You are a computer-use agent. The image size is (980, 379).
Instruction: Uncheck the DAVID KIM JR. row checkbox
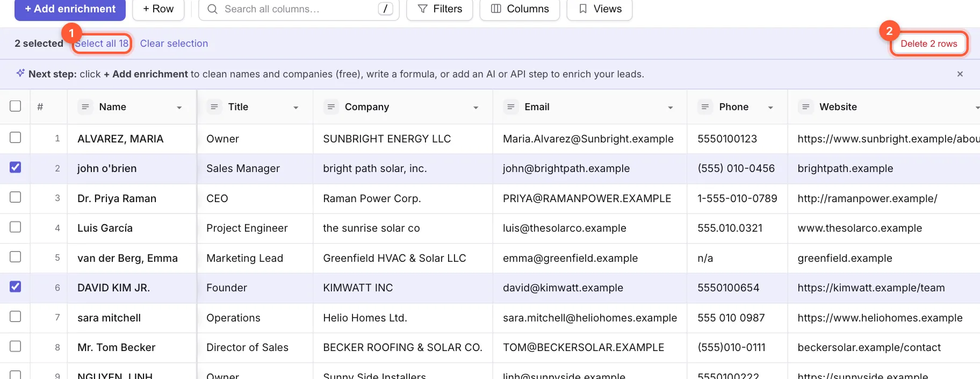click(16, 287)
